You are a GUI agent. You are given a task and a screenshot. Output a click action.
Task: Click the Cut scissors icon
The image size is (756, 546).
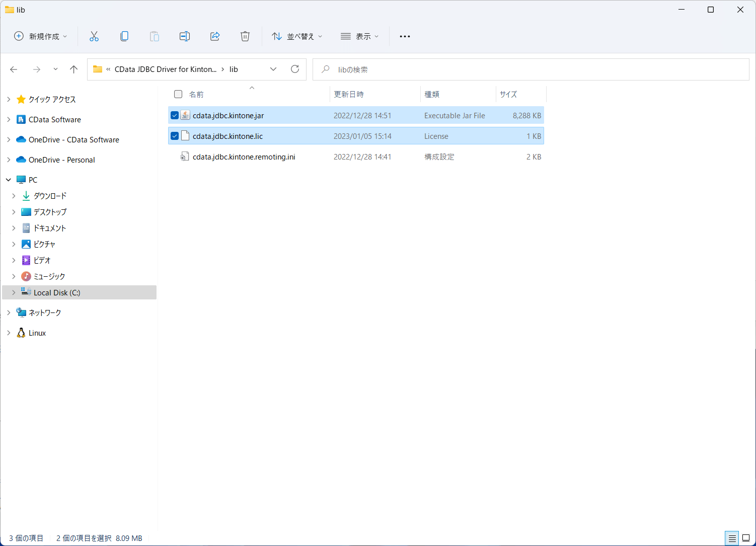pyautogui.click(x=94, y=36)
